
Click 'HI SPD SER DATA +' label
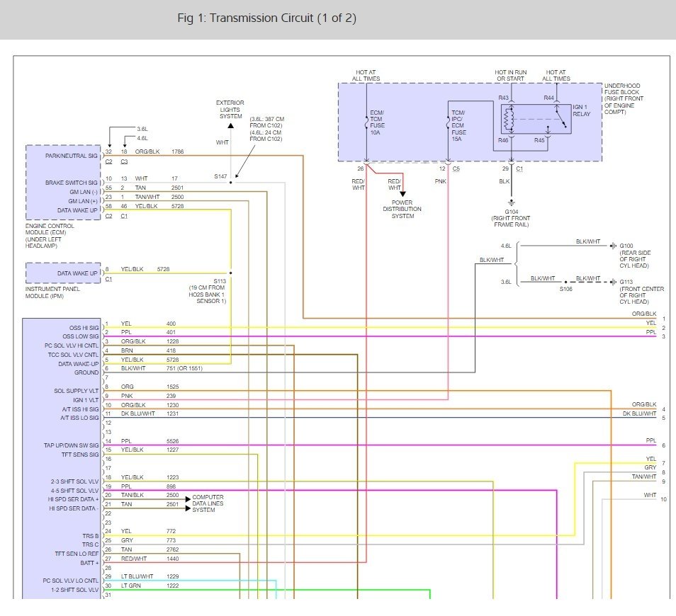(73, 499)
